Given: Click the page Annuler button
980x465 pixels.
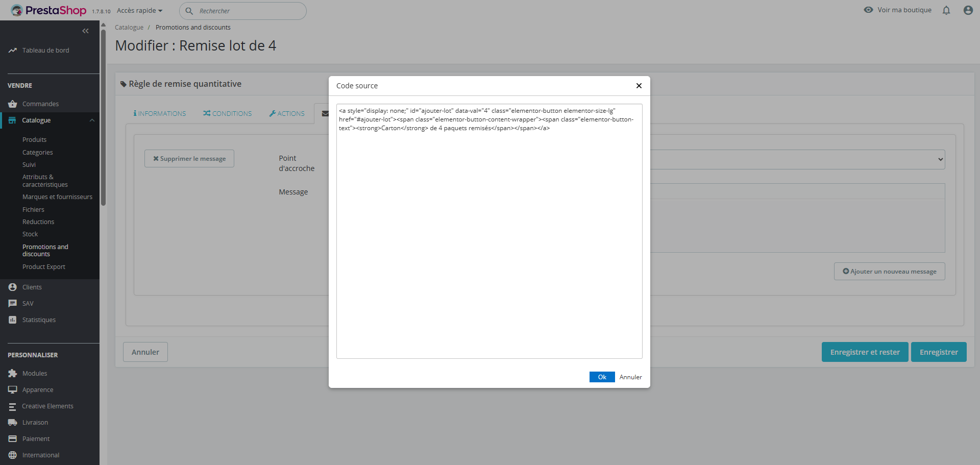Looking at the screenshot, I should [x=145, y=352].
